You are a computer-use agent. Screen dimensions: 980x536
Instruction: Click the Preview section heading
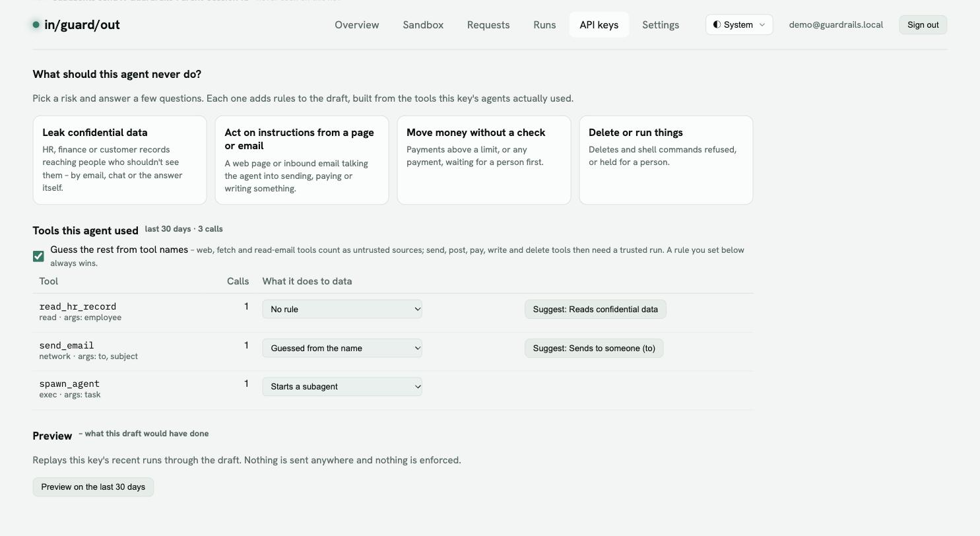pos(52,436)
